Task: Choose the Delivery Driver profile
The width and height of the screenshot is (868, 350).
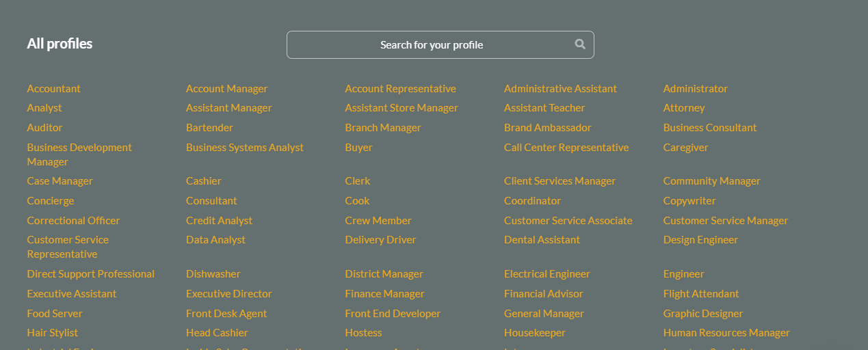Action: click(380, 240)
